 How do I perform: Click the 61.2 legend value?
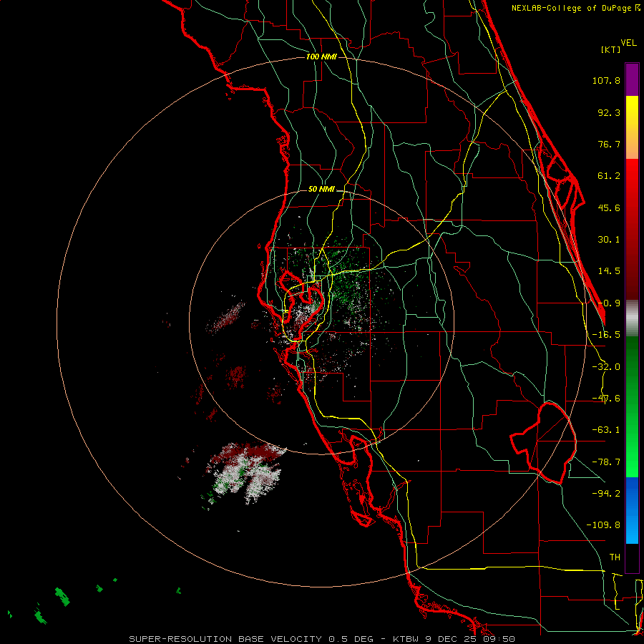[609, 176]
